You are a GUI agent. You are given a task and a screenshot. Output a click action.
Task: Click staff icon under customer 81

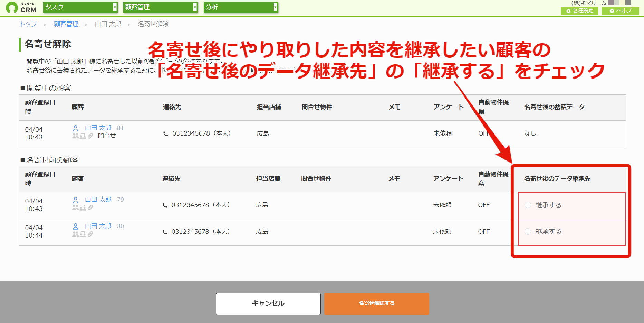point(83,136)
